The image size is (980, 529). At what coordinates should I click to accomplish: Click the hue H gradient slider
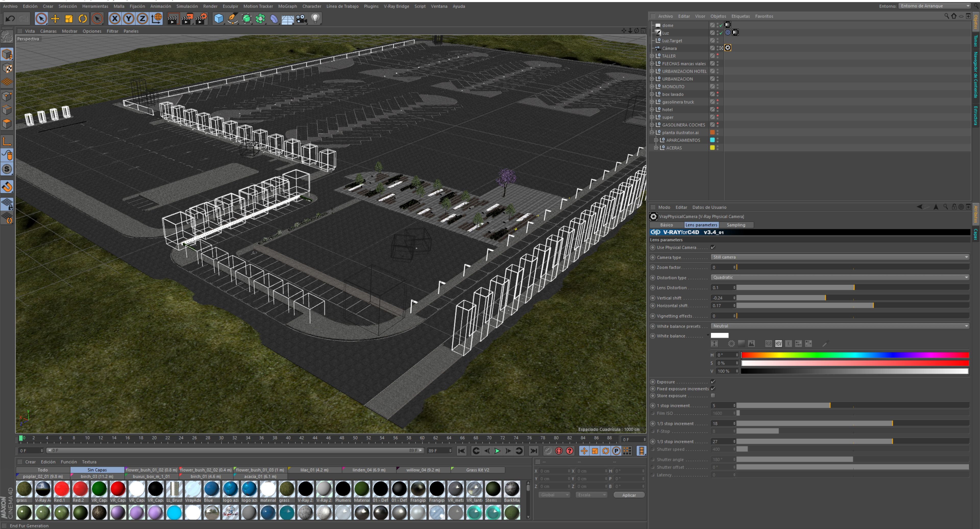pyautogui.click(x=855, y=355)
